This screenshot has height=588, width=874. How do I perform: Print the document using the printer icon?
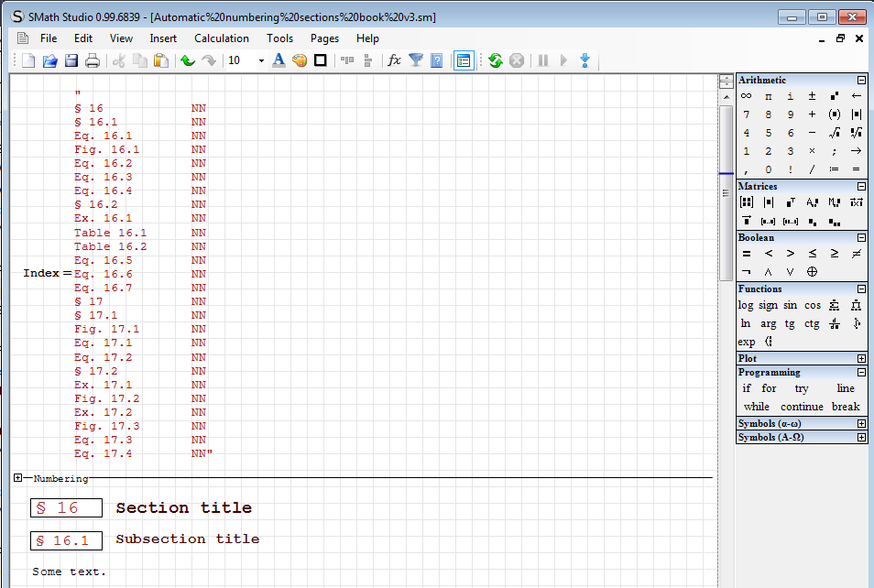[93, 60]
